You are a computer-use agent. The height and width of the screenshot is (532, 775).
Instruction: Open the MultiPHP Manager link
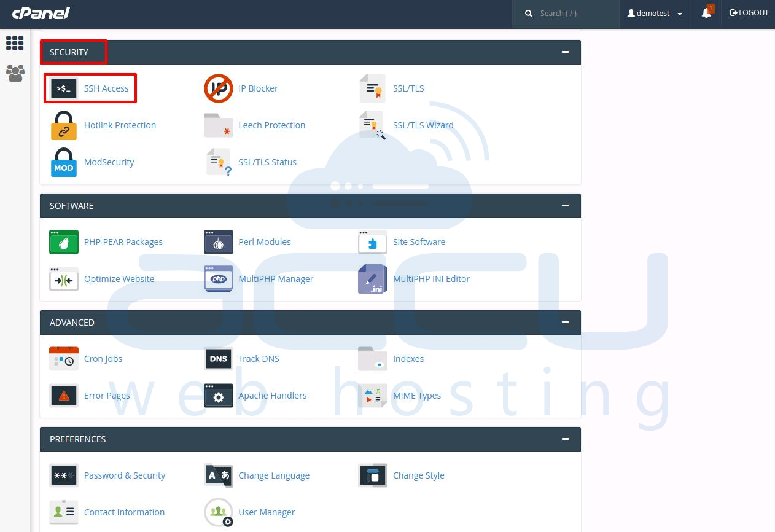(x=276, y=279)
